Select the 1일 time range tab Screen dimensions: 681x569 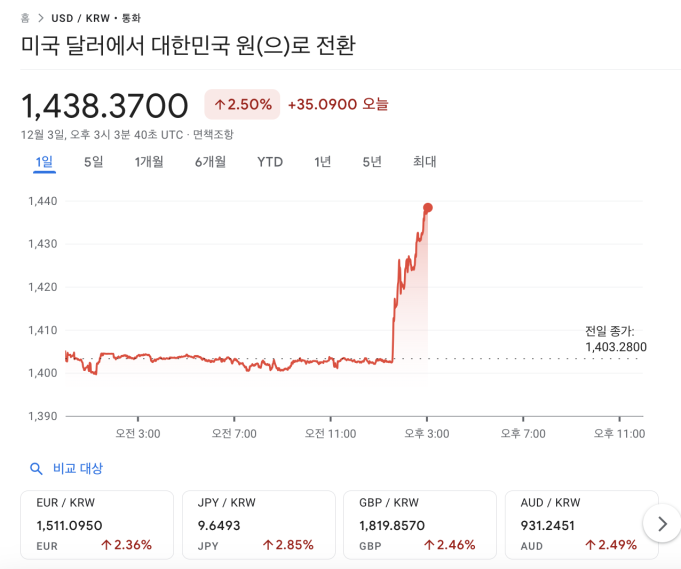44,162
